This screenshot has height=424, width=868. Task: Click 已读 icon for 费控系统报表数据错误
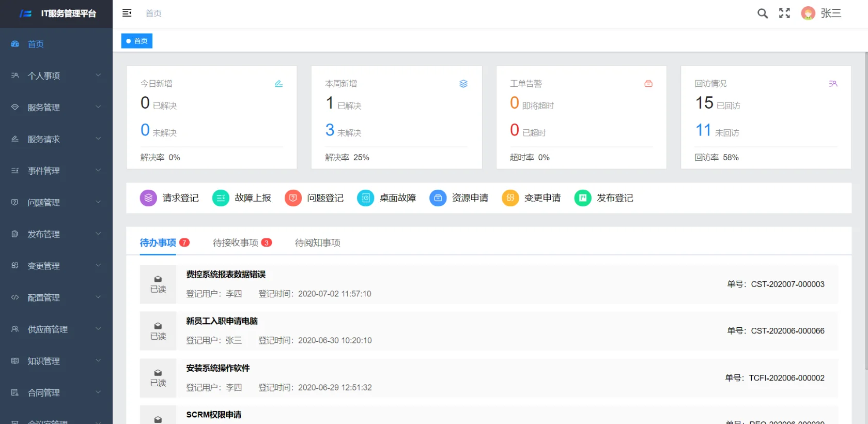pos(158,284)
